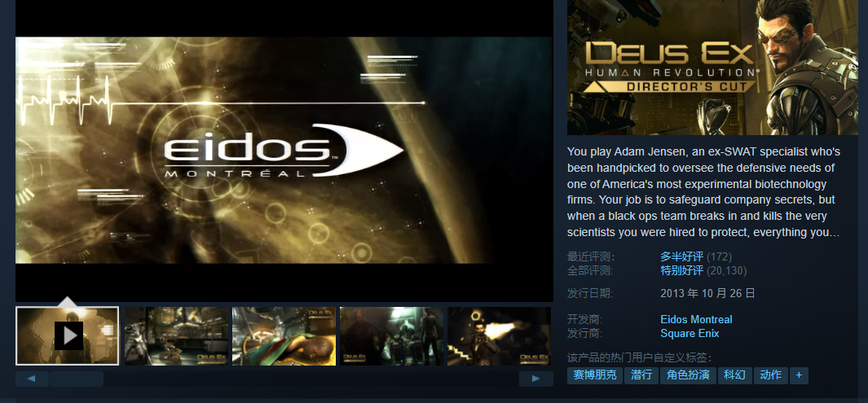
Task: View the fourth thumbnail with the dark group scene
Action: click(391, 335)
